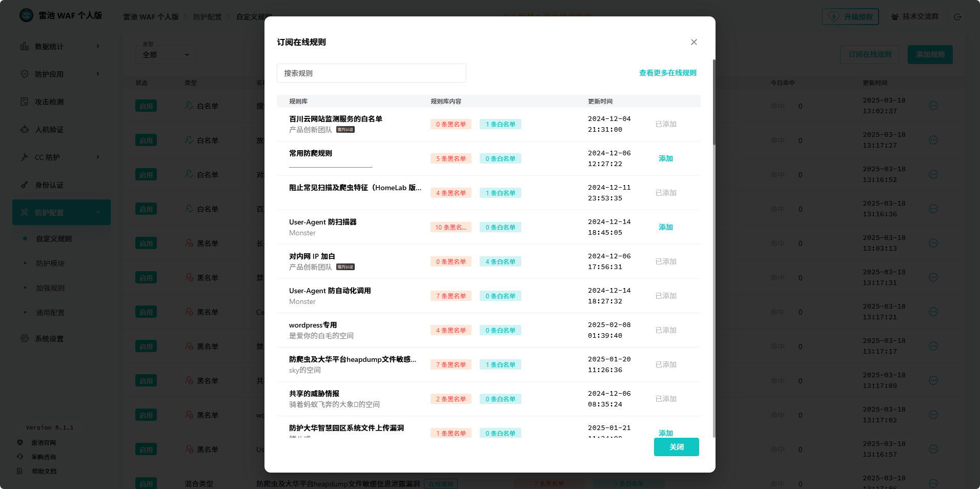980x489 pixels.
Task: Click background 添加规则 button
Action: pos(930,54)
